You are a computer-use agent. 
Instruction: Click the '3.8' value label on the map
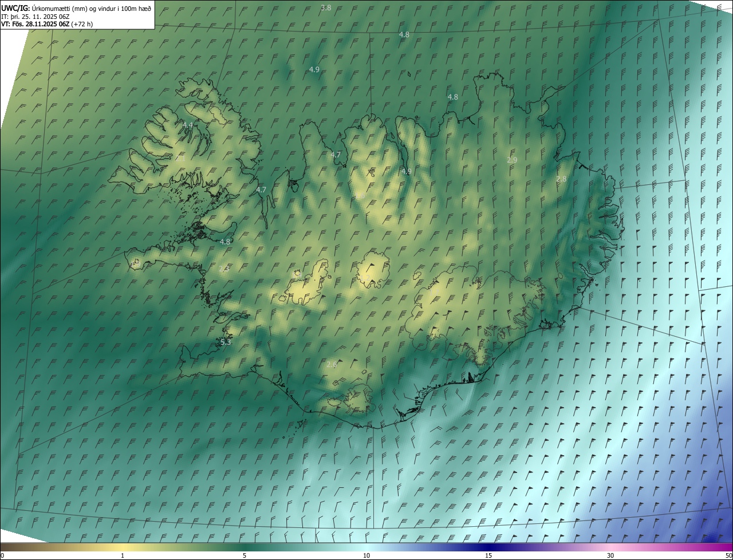326,7
